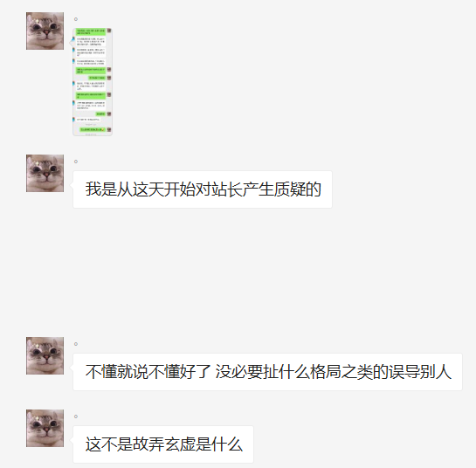This screenshot has width=476, height=468.
Task: Select message bubble '这不是故弄玄虚是什么'
Action: point(163,444)
